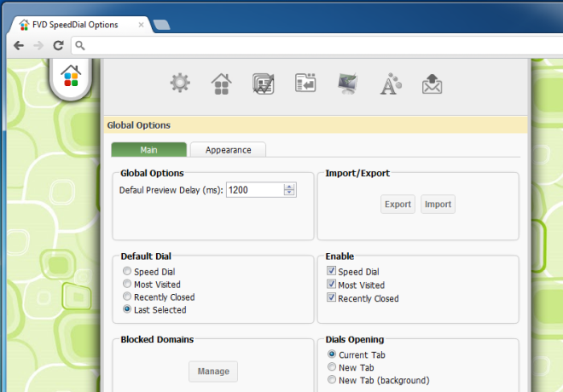The width and height of the screenshot is (563, 392).
Task: Open the Recently Closed folder-arrow settings icon
Action: tap(305, 83)
